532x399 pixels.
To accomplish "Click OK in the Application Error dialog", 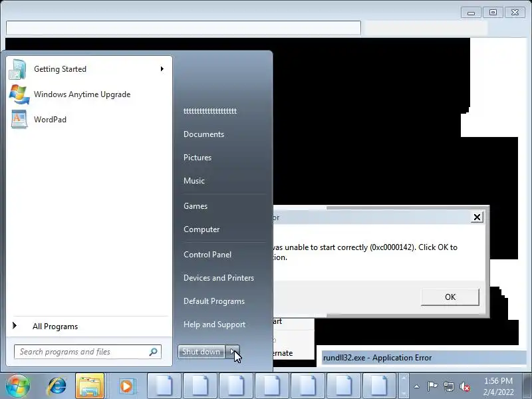I will coord(450,297).
